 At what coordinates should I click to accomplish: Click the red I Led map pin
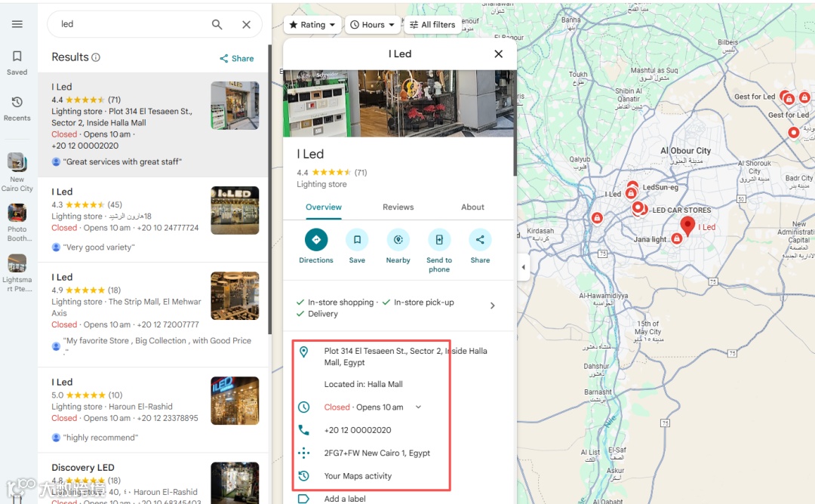tap(687, 226)
